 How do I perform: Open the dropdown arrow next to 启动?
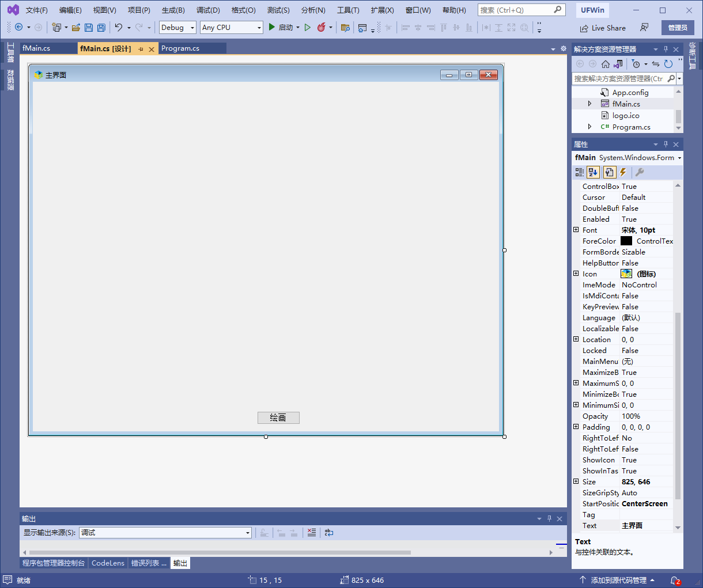298,28
